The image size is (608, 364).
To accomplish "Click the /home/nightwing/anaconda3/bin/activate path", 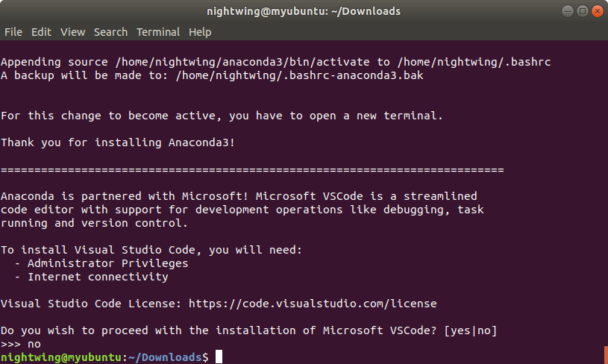I will point(242,62).
